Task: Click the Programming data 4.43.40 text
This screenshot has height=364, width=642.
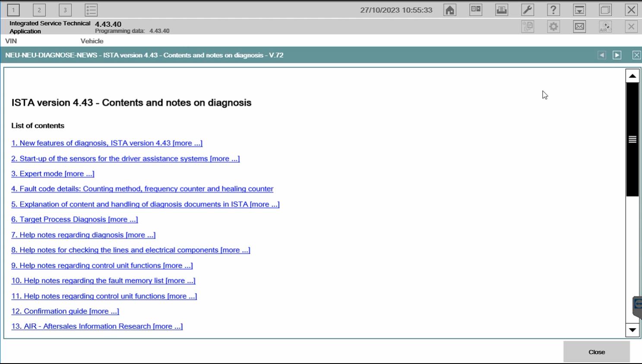Action: pyautogui.click(x=132, y=31)
